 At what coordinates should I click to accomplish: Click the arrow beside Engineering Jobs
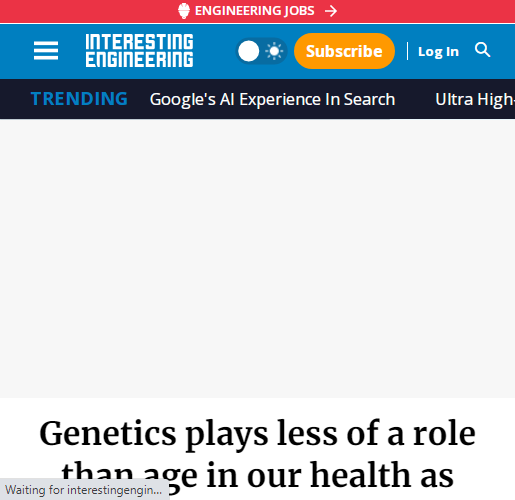(331, 11)
